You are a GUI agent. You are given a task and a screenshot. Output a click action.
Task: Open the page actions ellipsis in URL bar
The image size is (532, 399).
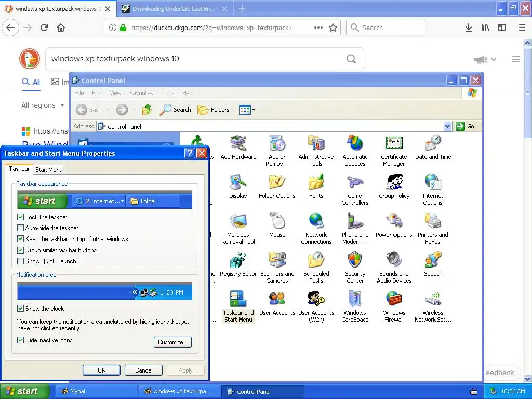pyautogui.click(x=318, y=28)
